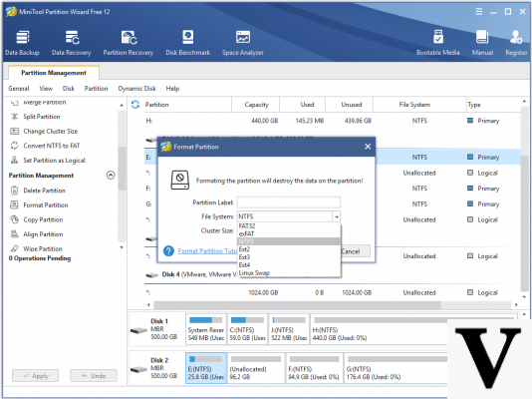Select Delete Partition action
Viewport: 532px width, 399px height.
[44, 191]
